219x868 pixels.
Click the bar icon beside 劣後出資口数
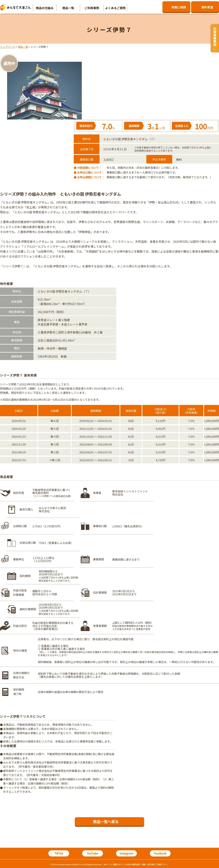coord(11,543)
